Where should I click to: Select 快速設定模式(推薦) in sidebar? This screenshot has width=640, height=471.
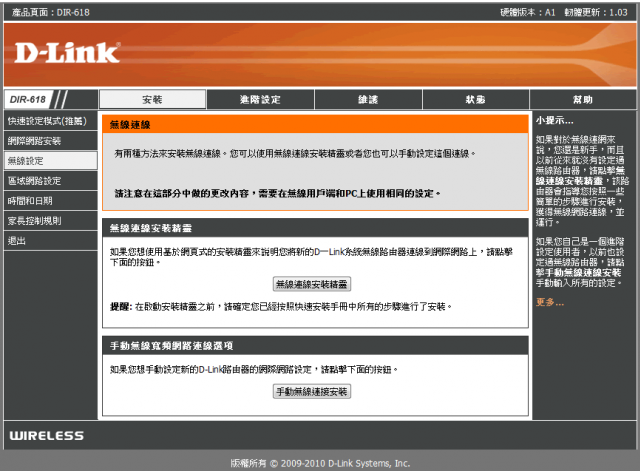51,121
